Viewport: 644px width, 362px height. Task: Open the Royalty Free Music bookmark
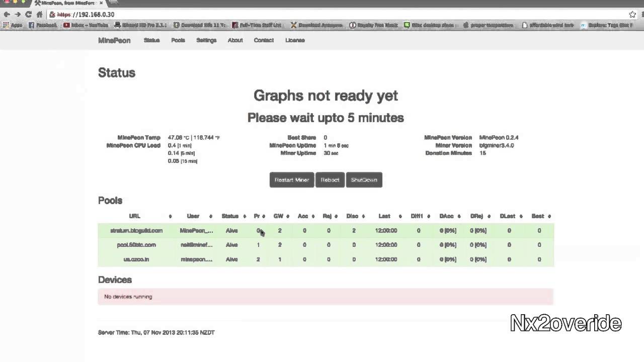click(x=374, y=25)
